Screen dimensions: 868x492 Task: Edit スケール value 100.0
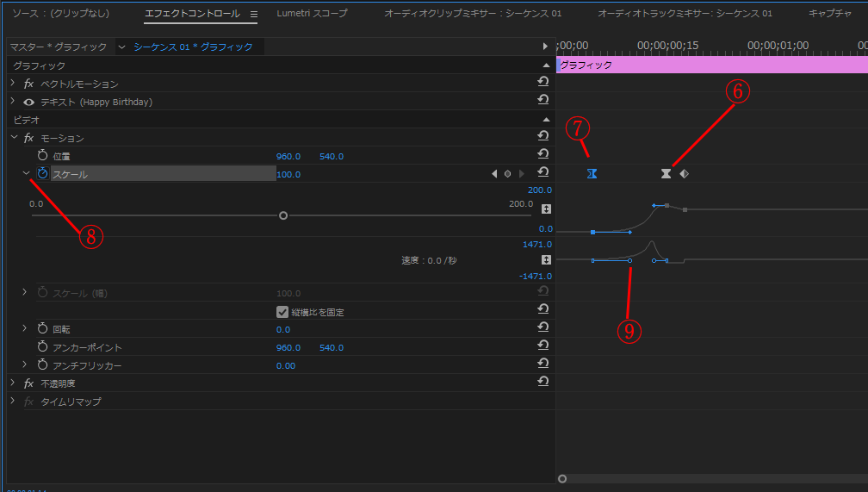point(288,175)
